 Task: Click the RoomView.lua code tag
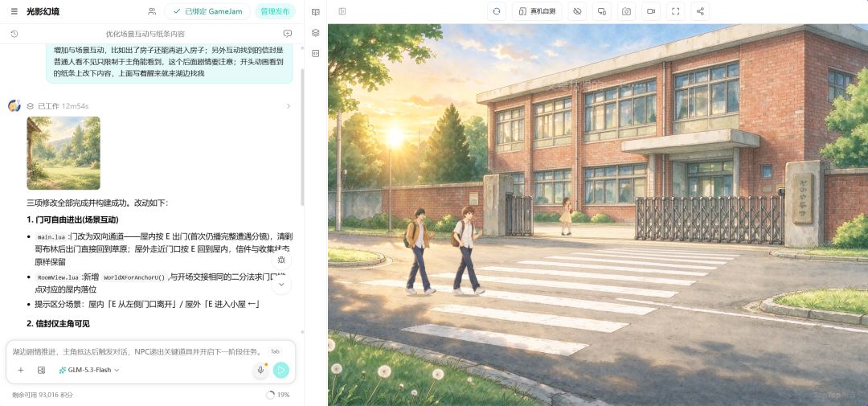click(59, 277)
